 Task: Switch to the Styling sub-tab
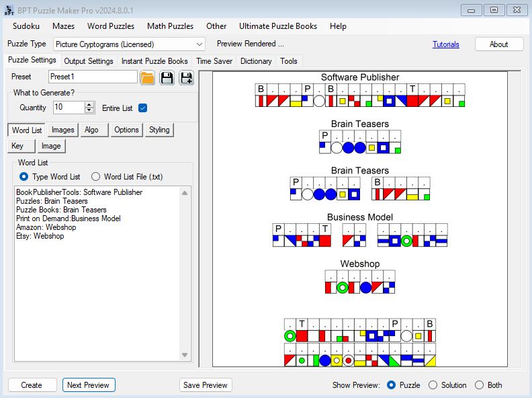[x=159, y=130]
